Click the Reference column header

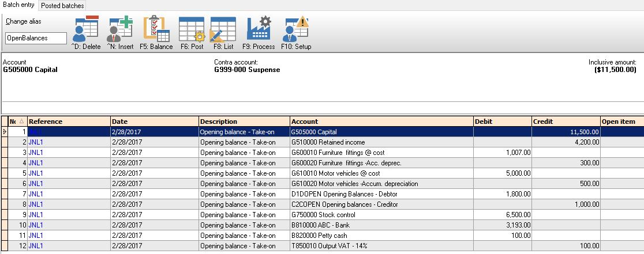pyautogui.click(x=69, y=122)
